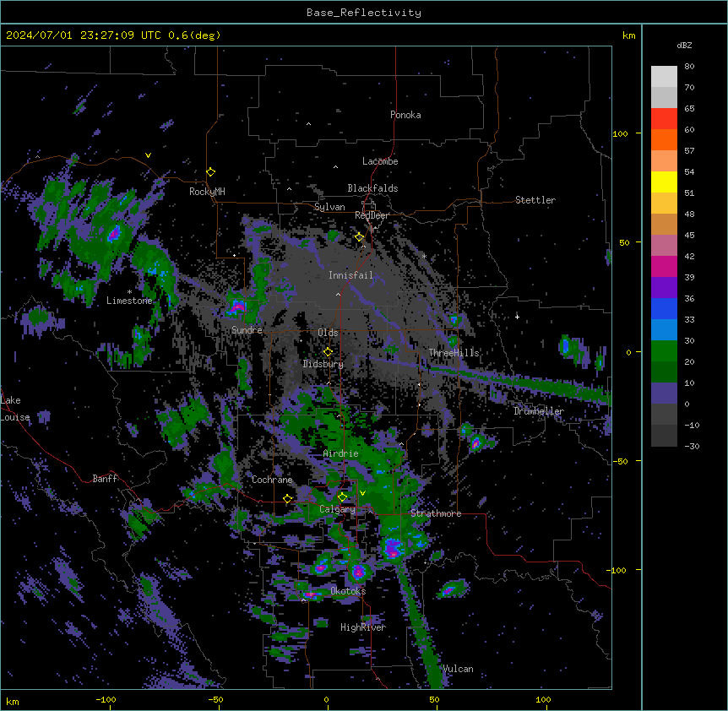Viewport: 728px width, 711px height.
Task: Select the pink 42-45 dBZ legend swatch
Action: (664, 246)
